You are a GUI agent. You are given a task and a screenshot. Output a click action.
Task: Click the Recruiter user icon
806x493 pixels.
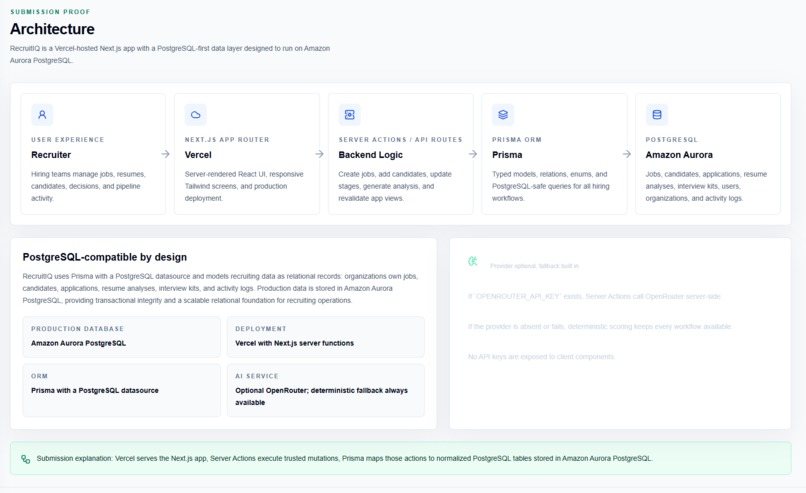tap(42, 115)
